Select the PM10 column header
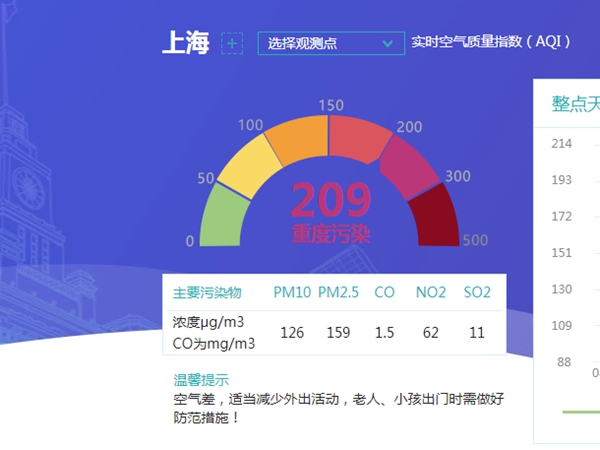Image resolution: width=600 pixels, height=450 pixels. 292,292
